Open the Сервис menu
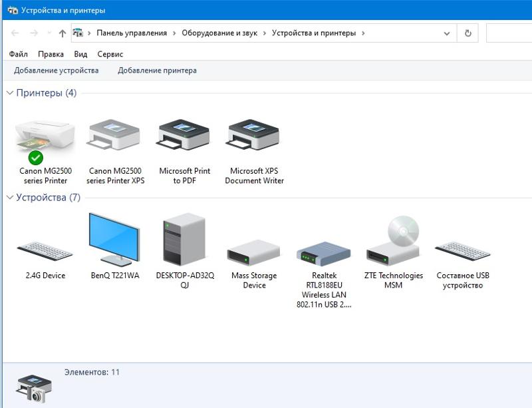This screenshot has width=532, height=408. click(x=110, y=54)
